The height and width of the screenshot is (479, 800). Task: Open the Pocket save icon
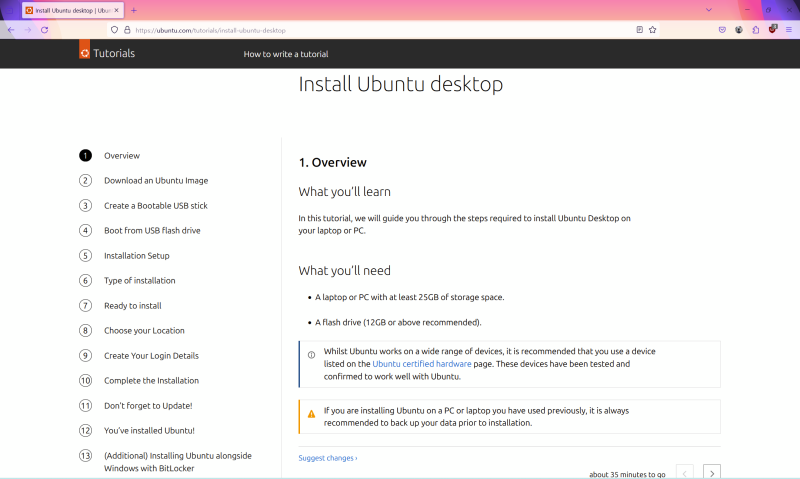pyautogui.click(x=722, y=30)
